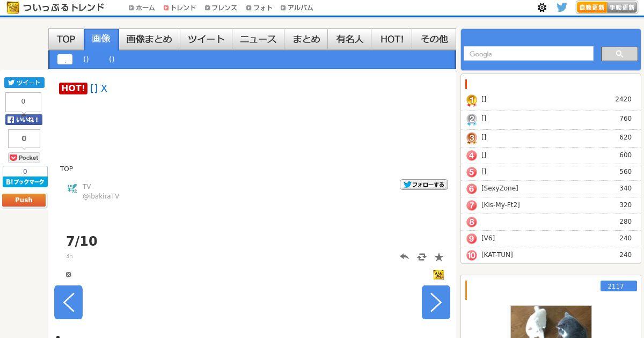The height and width of the screenshot is (338, 644).
Task: Open the settings gear icon
Action: (542, 8)
